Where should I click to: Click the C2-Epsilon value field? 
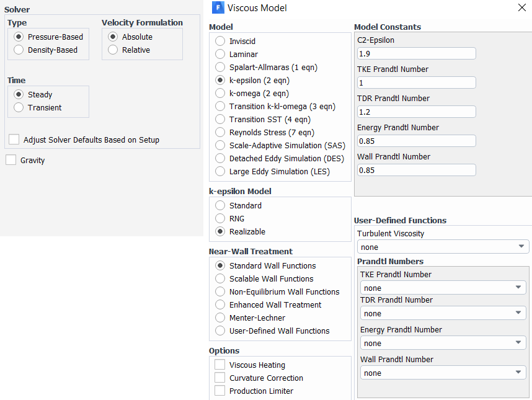coord(416,53)
